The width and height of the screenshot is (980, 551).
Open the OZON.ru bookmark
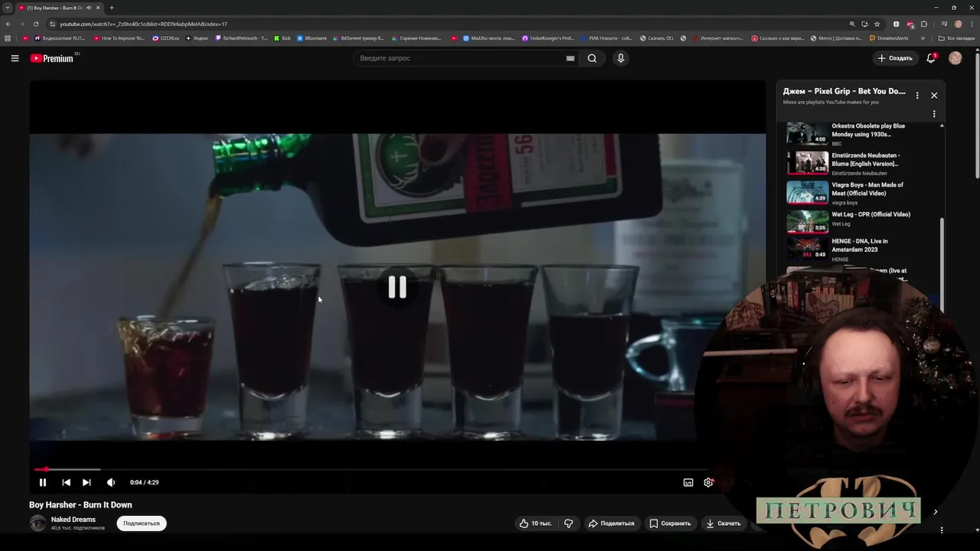click(x=165, y=38)
